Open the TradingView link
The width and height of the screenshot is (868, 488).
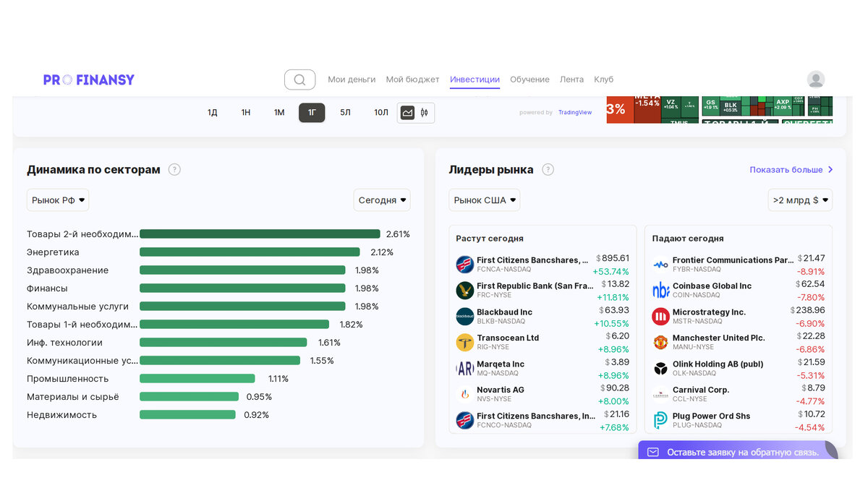click(574, 112)
